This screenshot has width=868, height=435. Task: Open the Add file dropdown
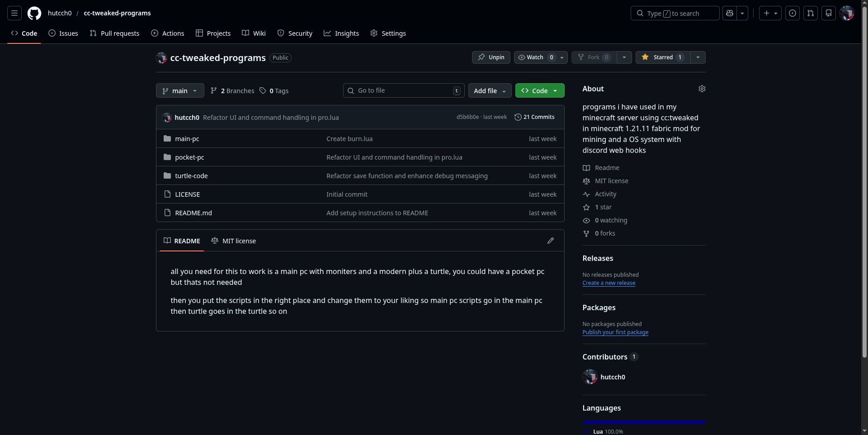[490, 90]
